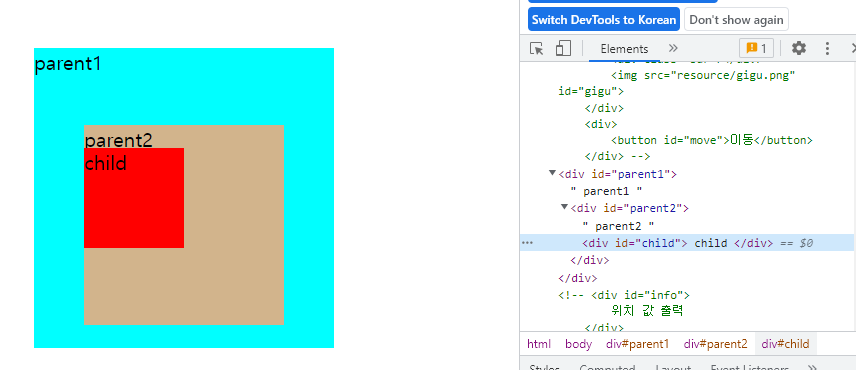
Task: Select the " parent1 " text node
Action: click(606, 191)
